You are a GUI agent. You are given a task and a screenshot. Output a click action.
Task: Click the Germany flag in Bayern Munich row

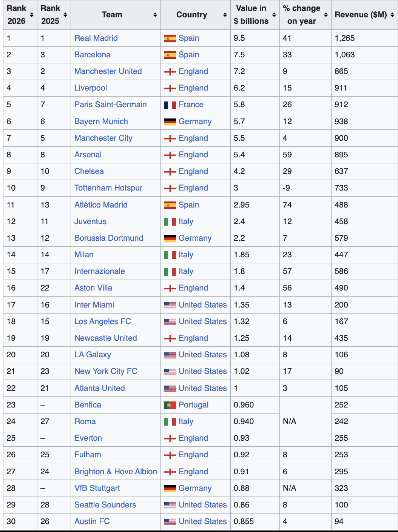[x=170, y=122]
